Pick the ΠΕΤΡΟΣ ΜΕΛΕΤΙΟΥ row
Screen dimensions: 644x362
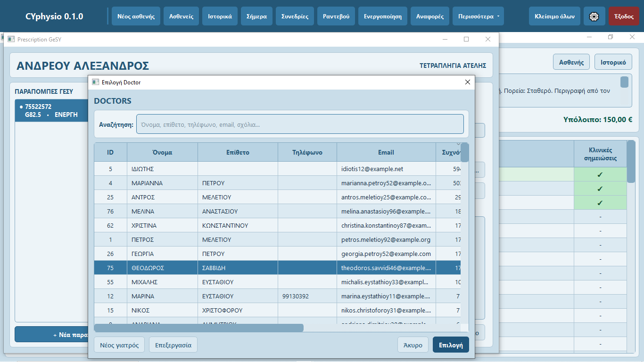(278, 239)
